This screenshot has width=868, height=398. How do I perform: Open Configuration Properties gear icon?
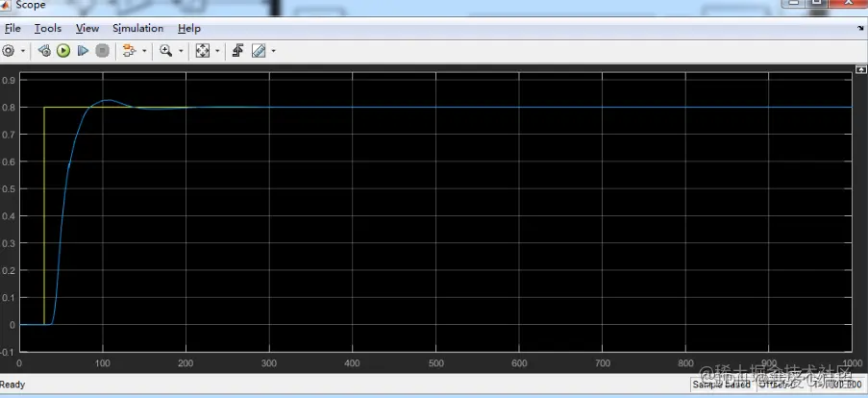click(x=9, y=51)
